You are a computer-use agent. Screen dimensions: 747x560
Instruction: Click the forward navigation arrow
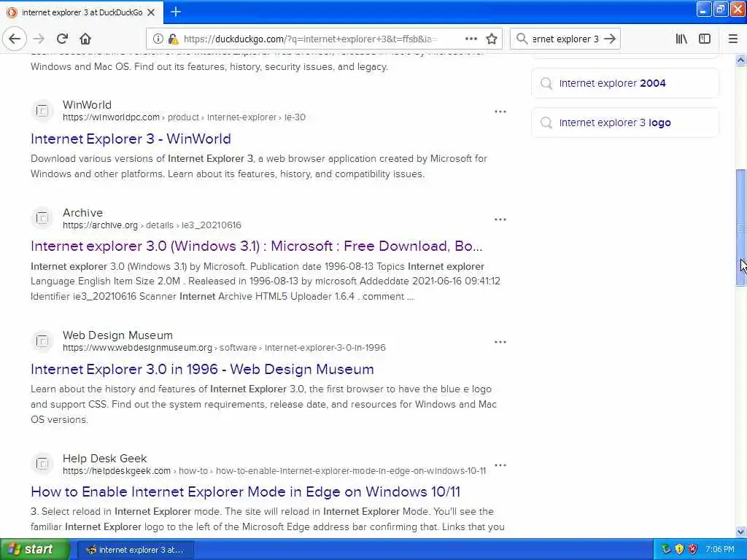point(39,39)
